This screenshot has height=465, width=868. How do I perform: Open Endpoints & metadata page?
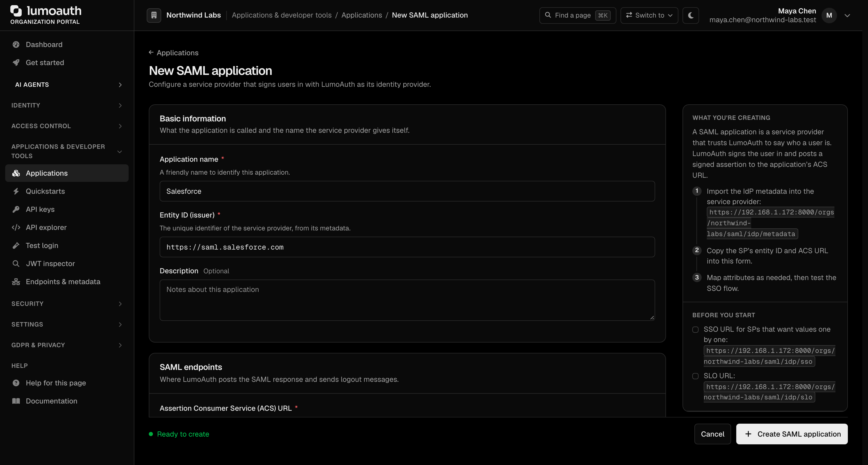pyautogui.click(x=67, y=282)
